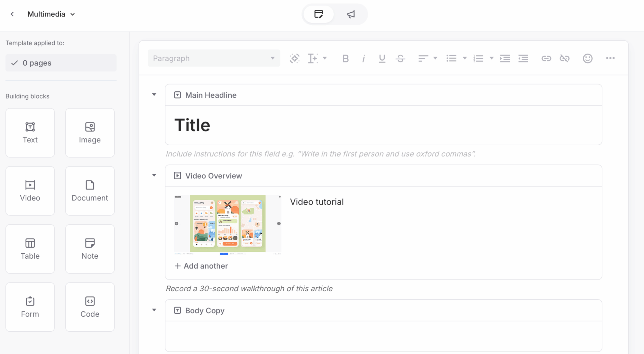Viewport: 644px width, 354px height.
Task: Collapse the Body Copy section
Action: pos(154,310)
